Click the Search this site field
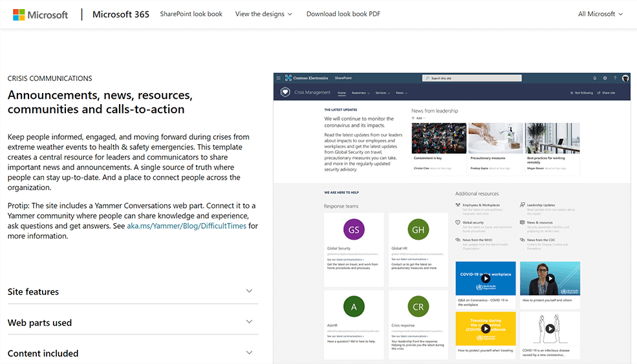The image size is (637, 364). [x=471, y=78]
